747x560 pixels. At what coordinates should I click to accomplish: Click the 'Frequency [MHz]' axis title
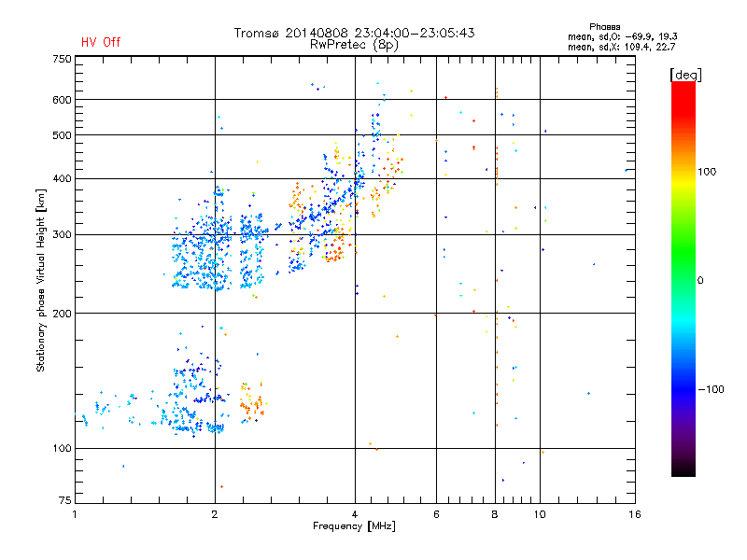[354, 526]
